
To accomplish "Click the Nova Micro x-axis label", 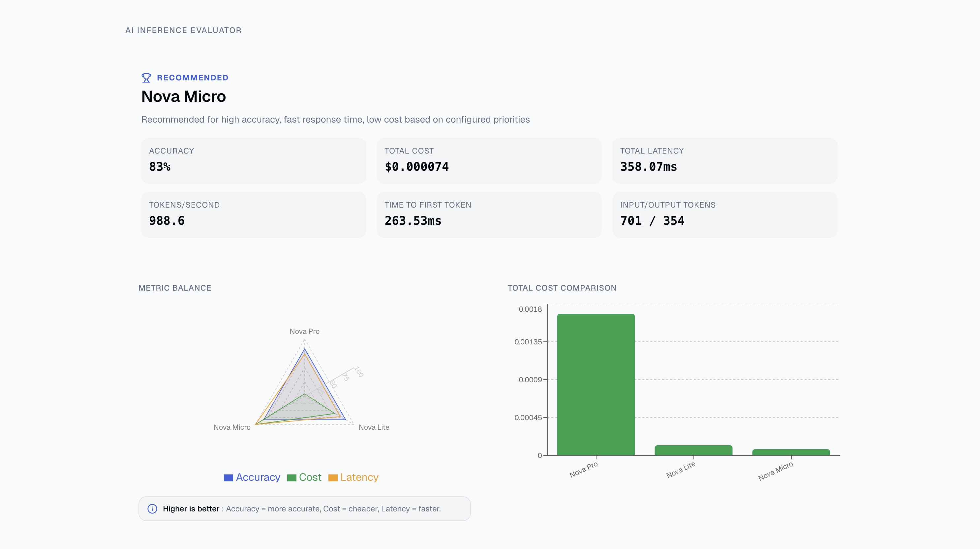I will point(775,471).
